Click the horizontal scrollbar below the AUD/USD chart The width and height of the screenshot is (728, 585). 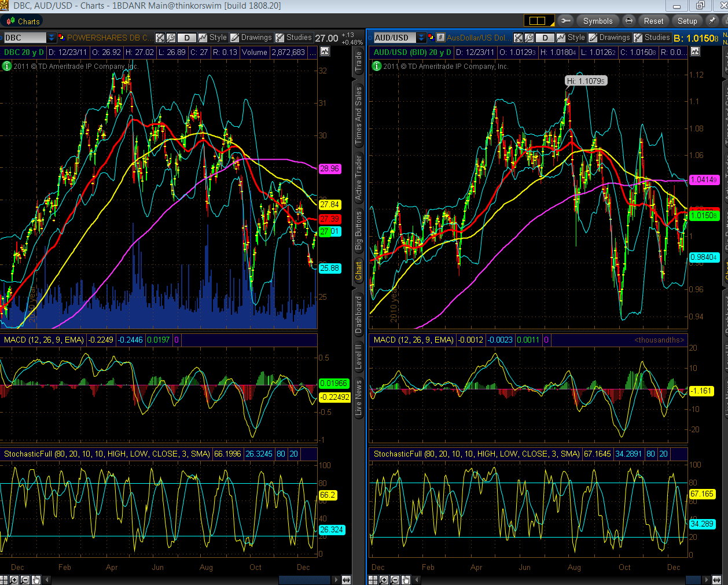[693, 580]
